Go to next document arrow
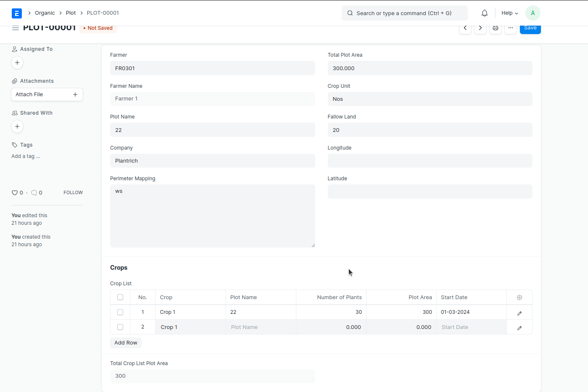 point(480,28)
